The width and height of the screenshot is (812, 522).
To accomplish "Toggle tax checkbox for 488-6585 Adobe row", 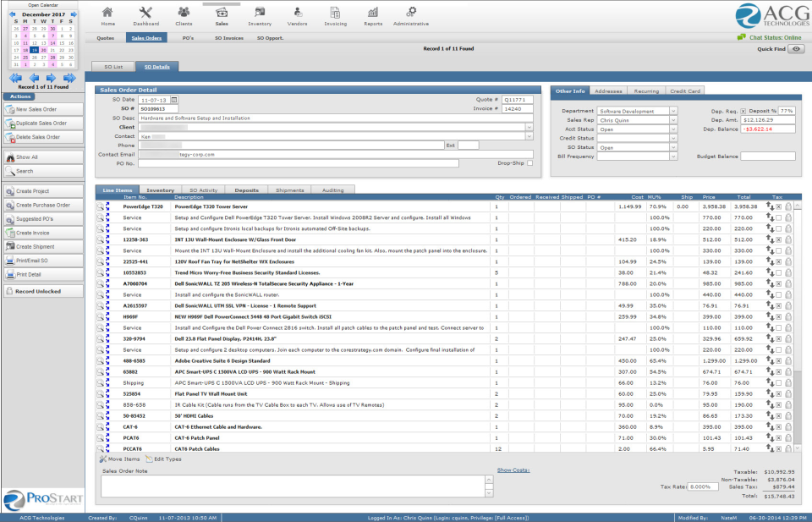I will pos(778,361).
